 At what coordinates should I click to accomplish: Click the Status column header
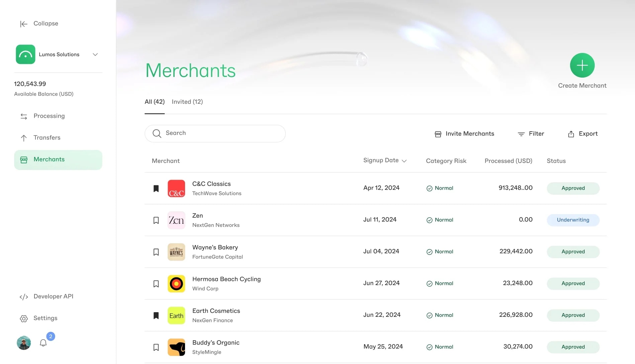556,161
